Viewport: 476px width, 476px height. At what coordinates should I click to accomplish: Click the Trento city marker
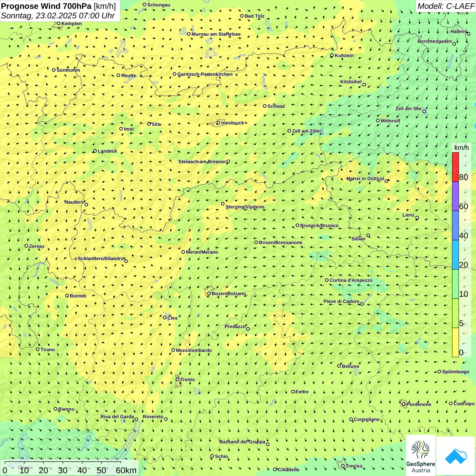(177, 379)
